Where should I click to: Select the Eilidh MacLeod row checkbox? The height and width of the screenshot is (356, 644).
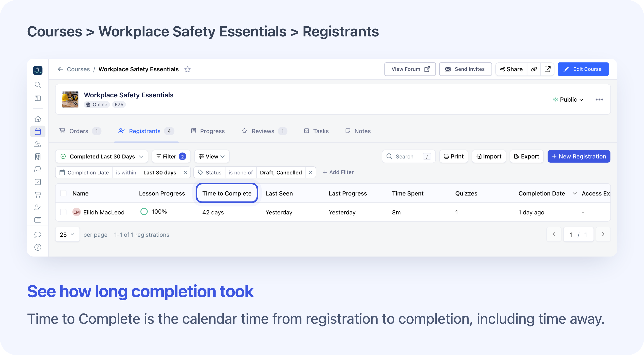(64, 213)
